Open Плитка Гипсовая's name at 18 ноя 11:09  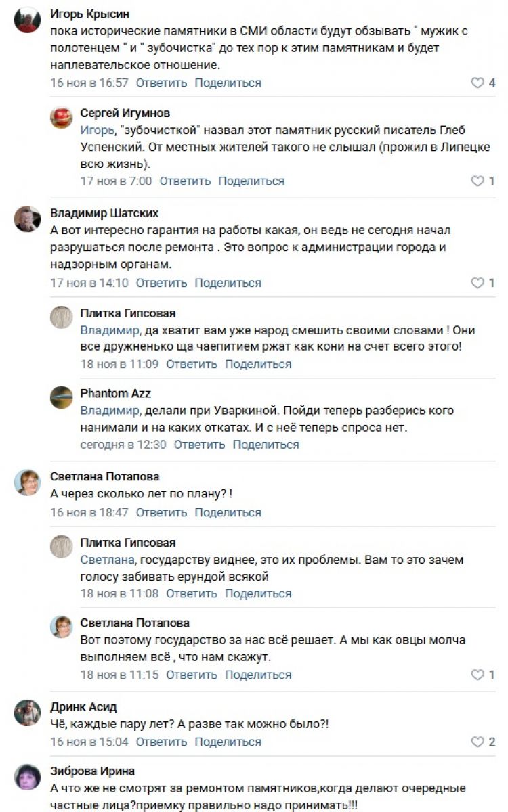128,313
